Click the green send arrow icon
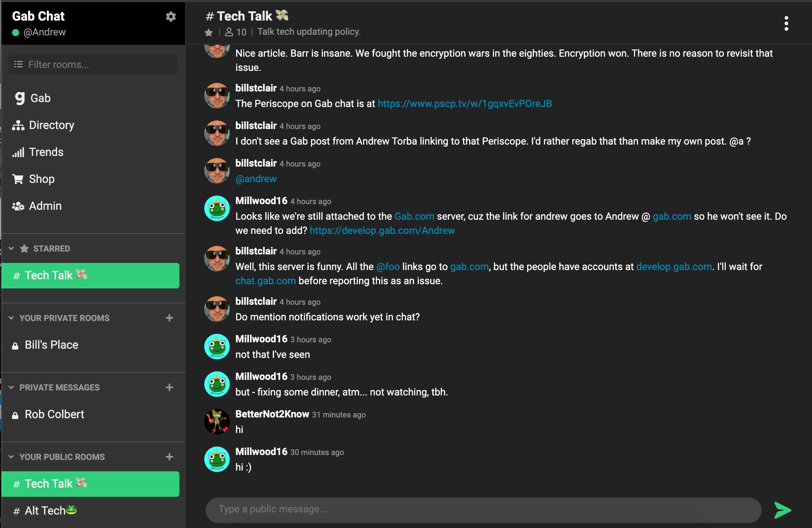The image size is (812, 528). [783, 510]
